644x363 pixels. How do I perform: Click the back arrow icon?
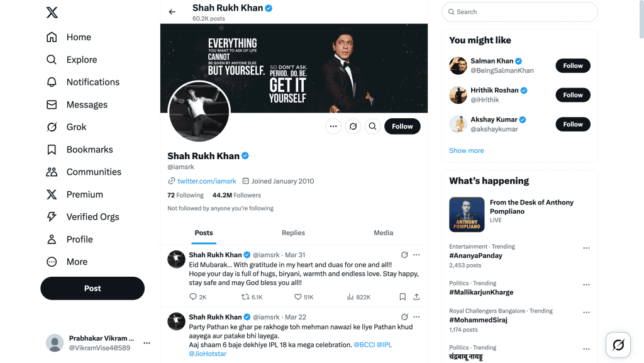[172, 12]
